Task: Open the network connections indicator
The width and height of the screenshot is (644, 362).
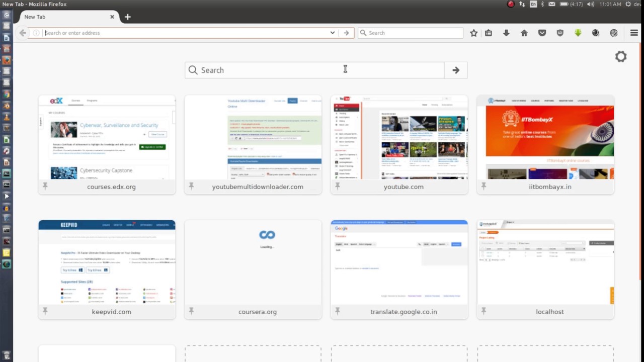Action: (522, 4)
